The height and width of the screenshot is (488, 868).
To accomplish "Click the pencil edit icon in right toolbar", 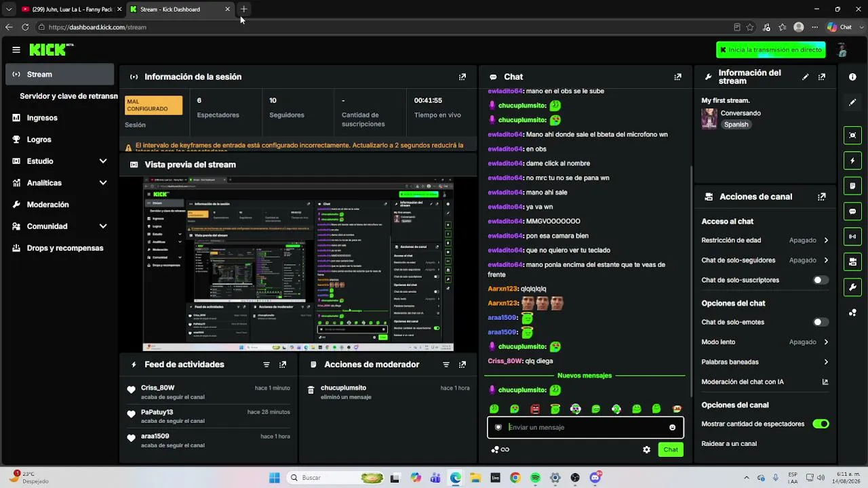I will point(852,102).
